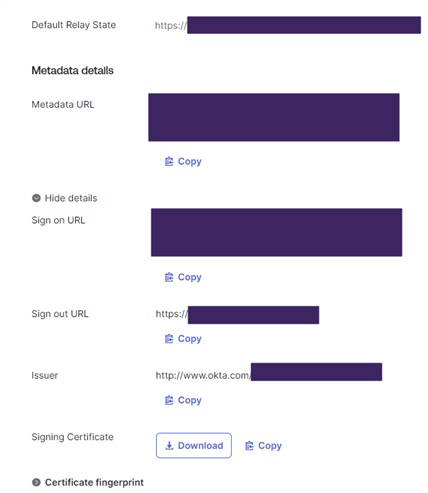Click the clipboard icon under Issuer
Image resolution: width=428 pixels, height=493 pixels.
pyautogui.click(x=169, y=400)
